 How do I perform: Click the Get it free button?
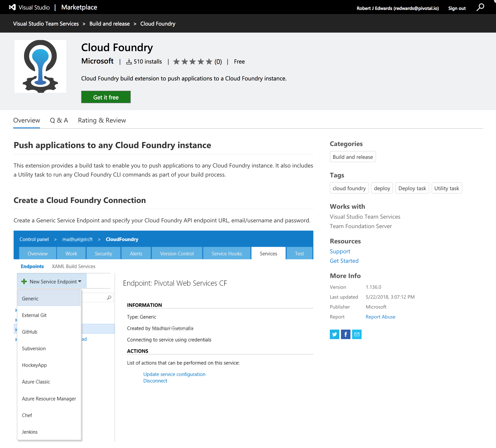[x=106, y=97]
